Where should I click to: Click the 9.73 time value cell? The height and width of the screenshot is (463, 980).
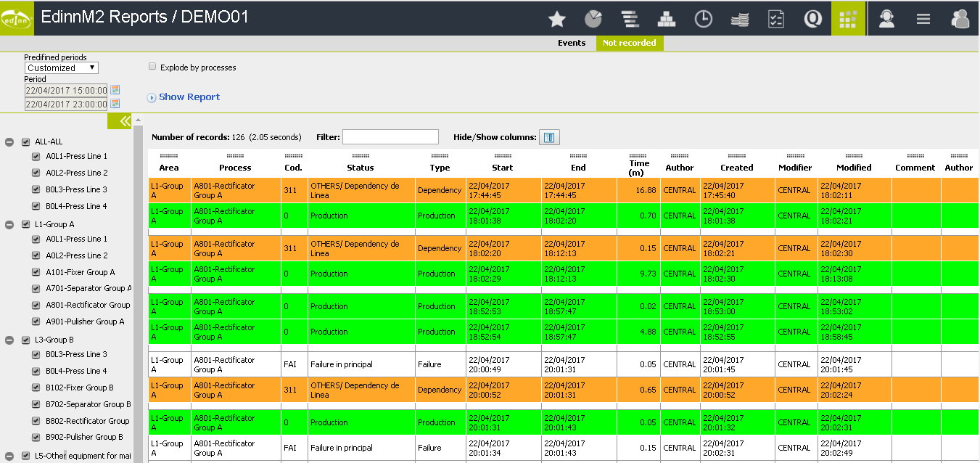pyautogui.click(x=638, y=274)
